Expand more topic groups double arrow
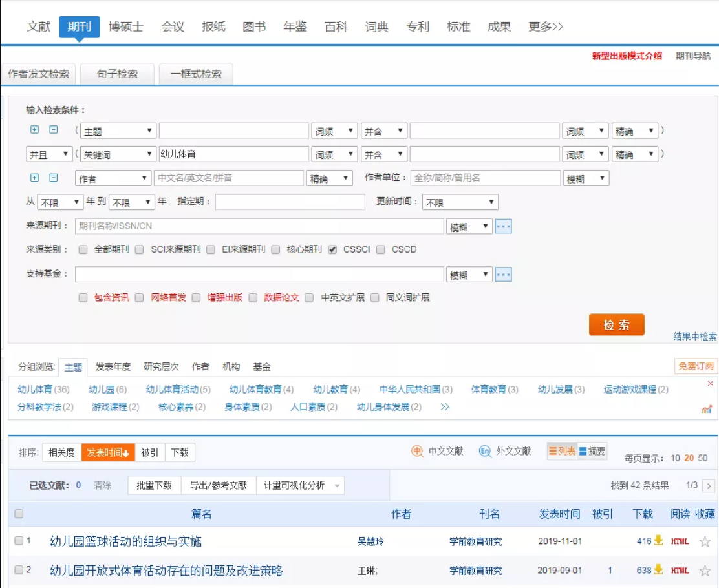 pyautogui.click(x=445, y=407)
